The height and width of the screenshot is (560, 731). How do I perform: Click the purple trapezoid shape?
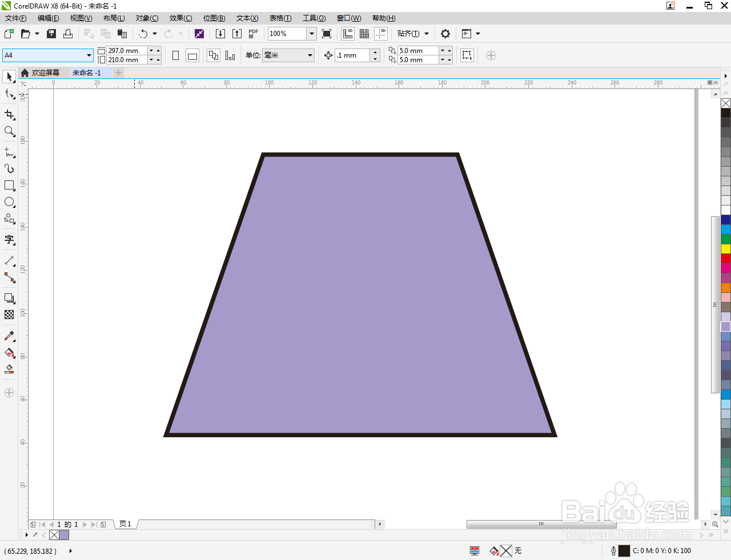[x=360, y=295]
